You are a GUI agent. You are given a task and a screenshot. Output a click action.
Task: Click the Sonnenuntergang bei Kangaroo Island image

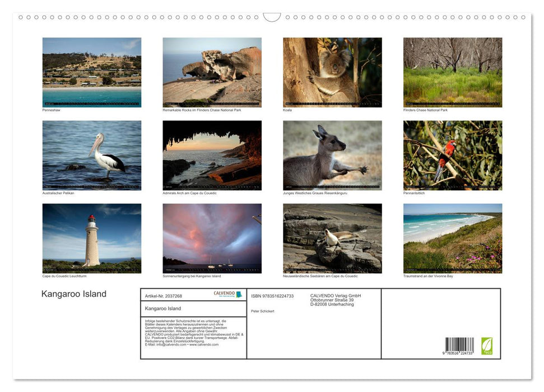point(212,238)
